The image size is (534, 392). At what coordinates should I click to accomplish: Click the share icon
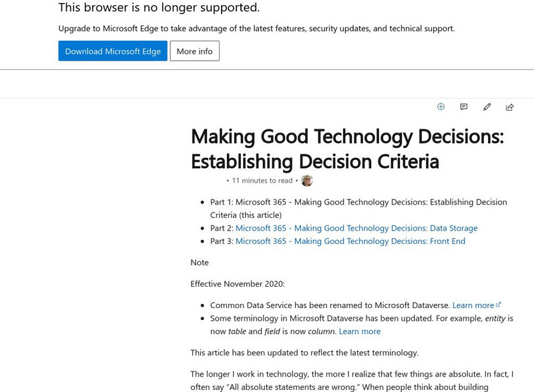(x=510, y=107)
